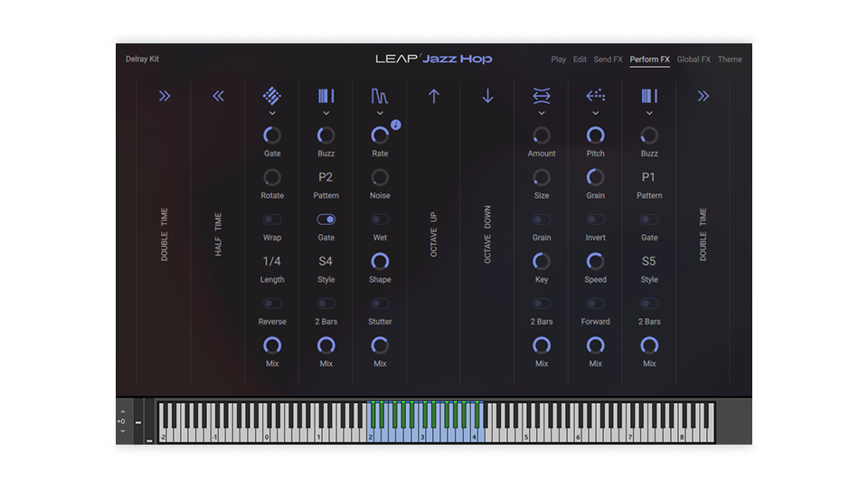868x488 pixels.
Task: Click the dotted left-arrow grain effect icon
Action: pos(595,96)
